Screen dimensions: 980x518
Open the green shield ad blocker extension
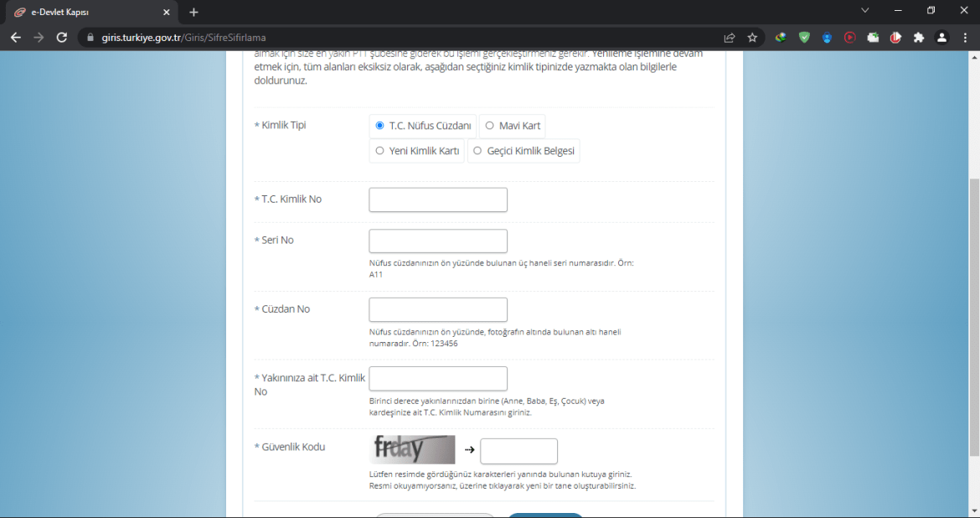click(804, 38)
